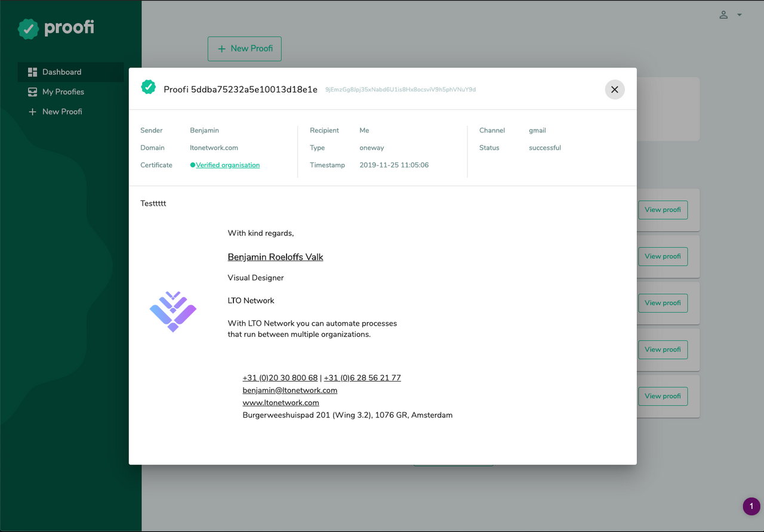Click phone number +31 (0)20 30 800 68
Viewport: 764px width, 532px height.
280,378
